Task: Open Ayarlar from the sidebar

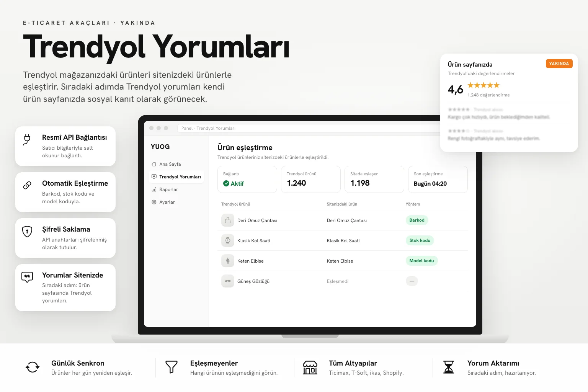Action: click(x=176, y=202)
